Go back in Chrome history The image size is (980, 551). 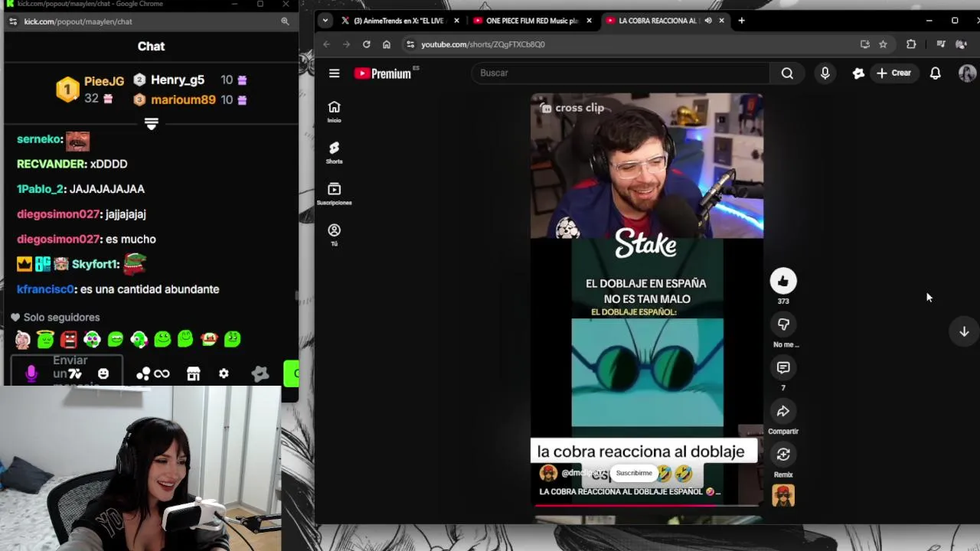326,44
